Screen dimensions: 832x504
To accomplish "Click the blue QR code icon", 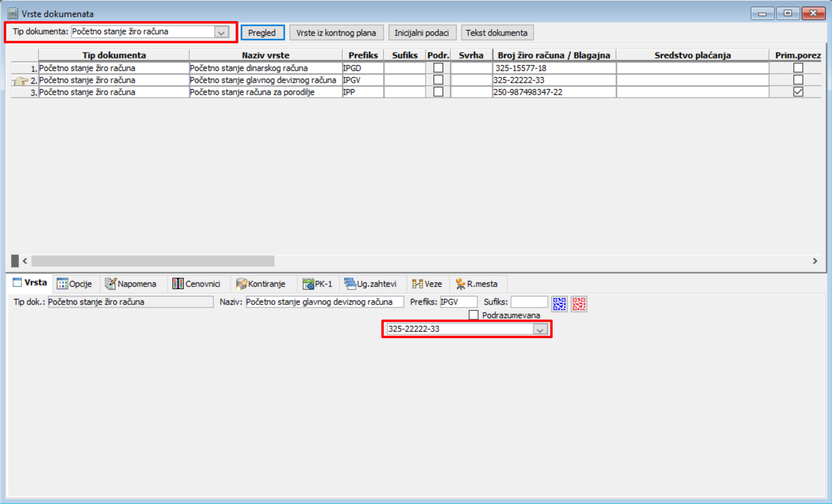I will (559, 304).
